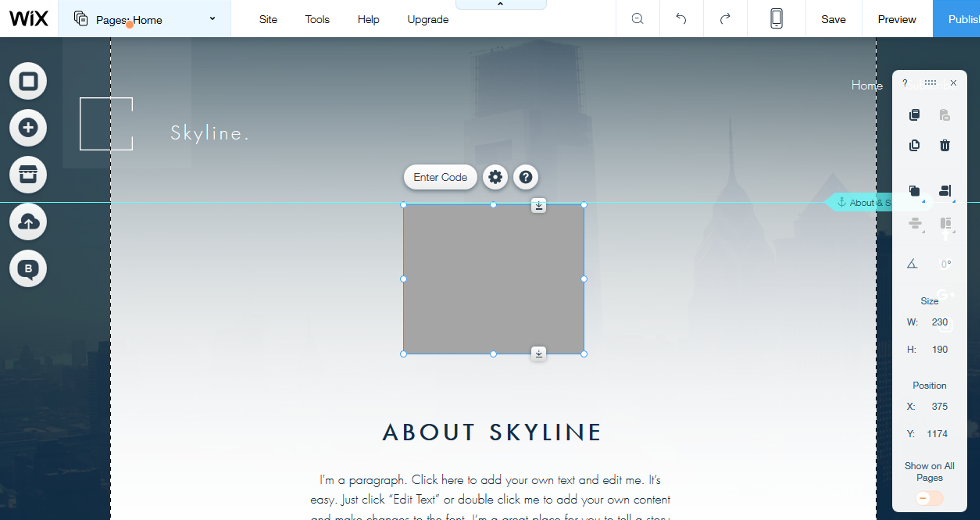This screenshot has width=980, height=520.
Task: Click the bracket logo shape beside Skyline
Action: pyautogui.click(x=106, y=124)
